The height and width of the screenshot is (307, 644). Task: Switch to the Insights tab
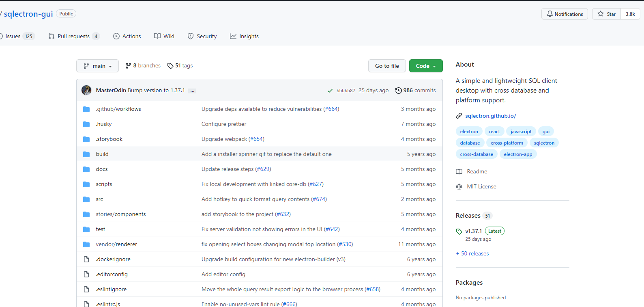tap(244, 36)
